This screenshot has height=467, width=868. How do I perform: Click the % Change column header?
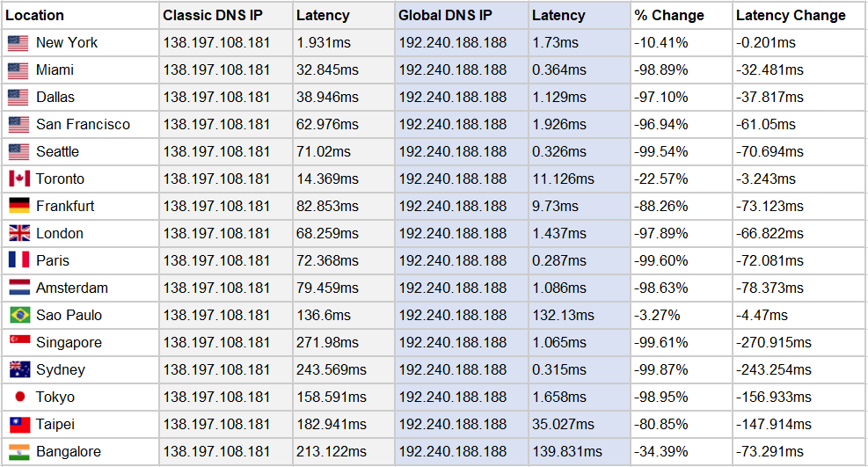click(668, 15)
